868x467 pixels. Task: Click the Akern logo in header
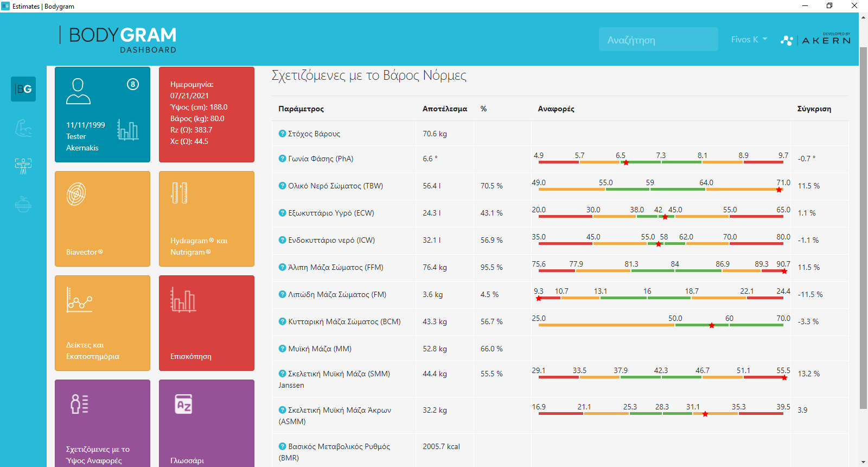pos(816,40)
